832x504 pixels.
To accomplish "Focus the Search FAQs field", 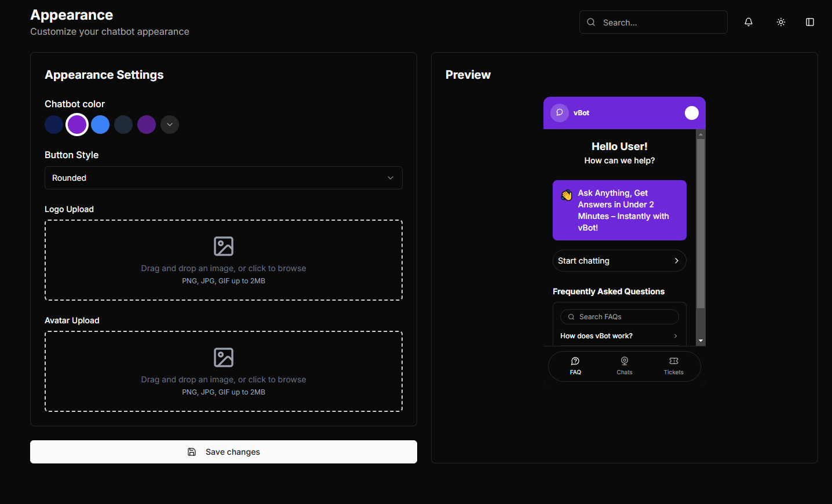I will 619,317.
